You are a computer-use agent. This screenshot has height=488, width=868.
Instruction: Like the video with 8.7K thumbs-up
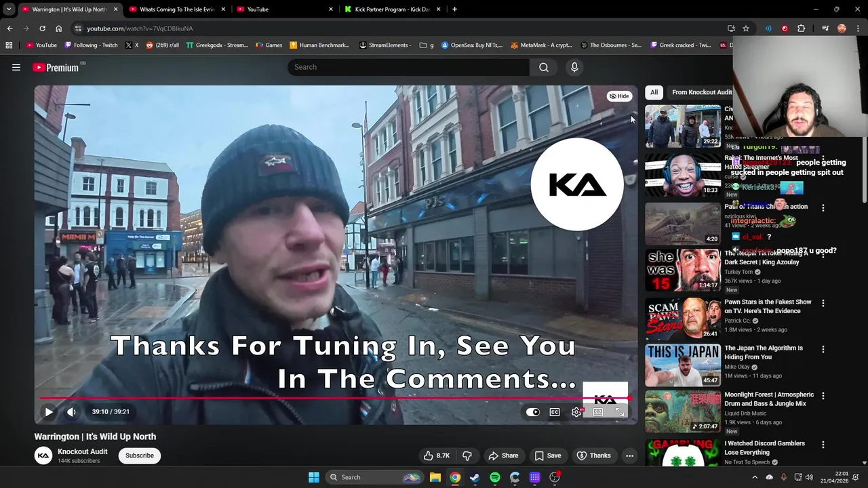[437, 455]
